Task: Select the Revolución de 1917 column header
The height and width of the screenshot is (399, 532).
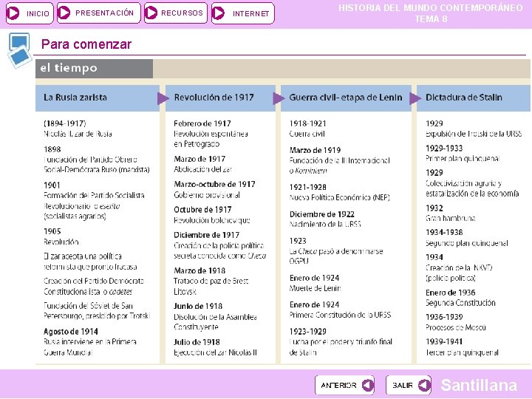Action: coord(220,98)
